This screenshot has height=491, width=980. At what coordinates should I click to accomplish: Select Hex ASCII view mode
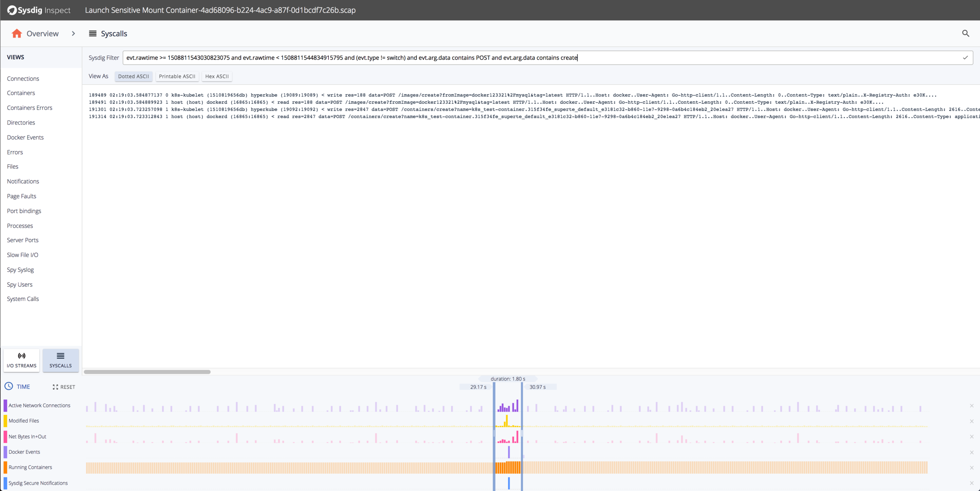point(217,76)
